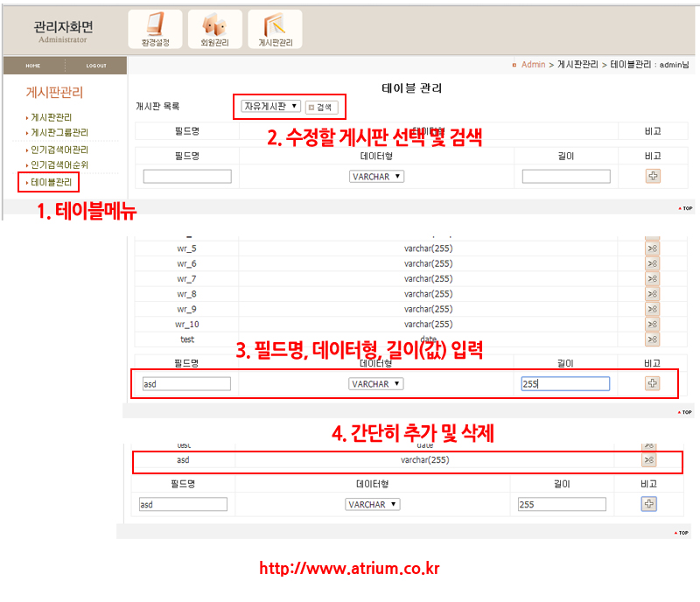Screen dimensions: 700x602
Task: Delete the wr_5 field row
Action: pos(652,248)
